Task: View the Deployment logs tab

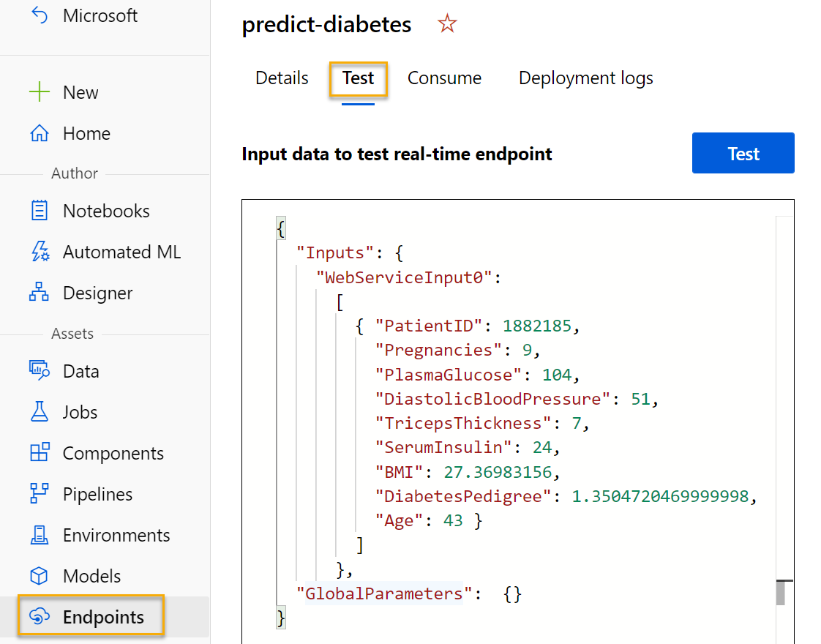Action: (x=585, y=78)
